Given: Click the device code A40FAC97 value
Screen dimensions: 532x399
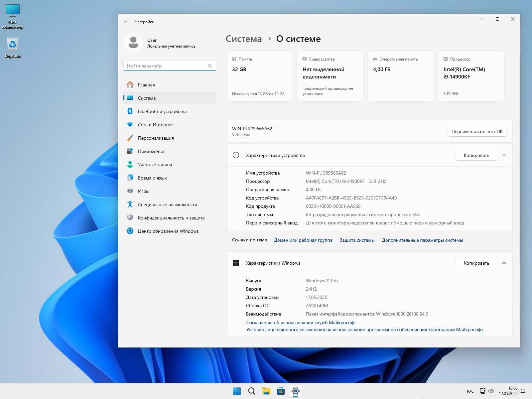Looking at the screenshot, I should [x=351, y=198].
